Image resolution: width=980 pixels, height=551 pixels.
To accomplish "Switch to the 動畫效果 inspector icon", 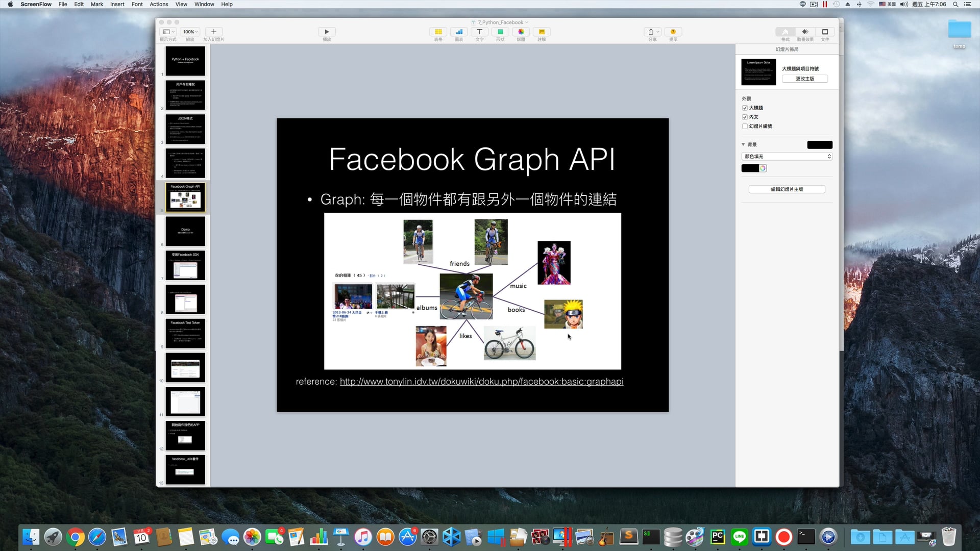I will pos(804,32).
